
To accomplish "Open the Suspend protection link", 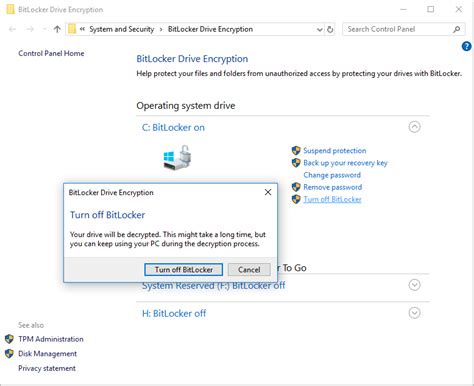I will (334, 151).
